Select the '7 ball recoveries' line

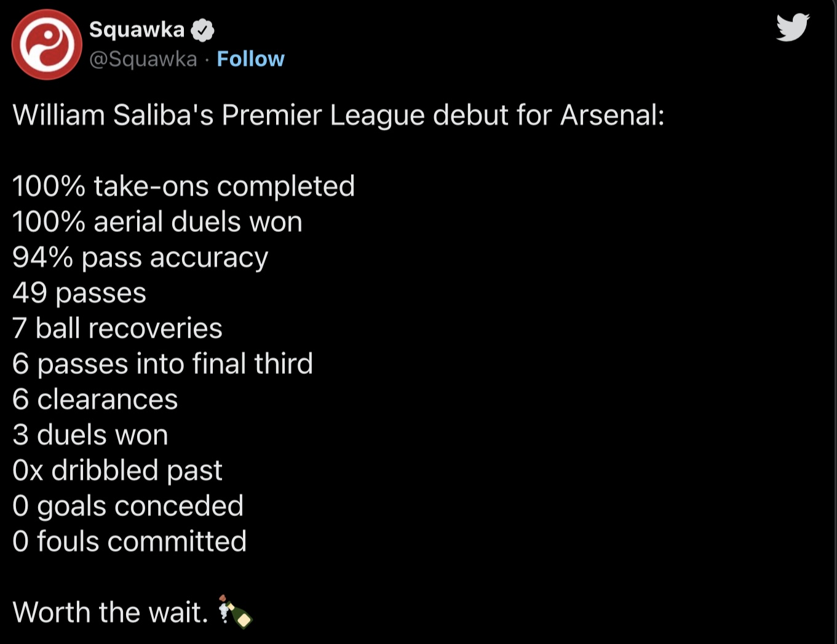coord(117,328)
